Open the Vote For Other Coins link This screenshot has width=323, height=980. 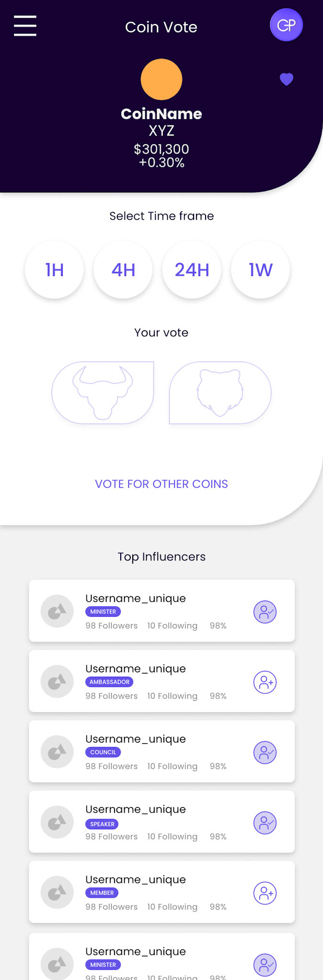[161, 484]
